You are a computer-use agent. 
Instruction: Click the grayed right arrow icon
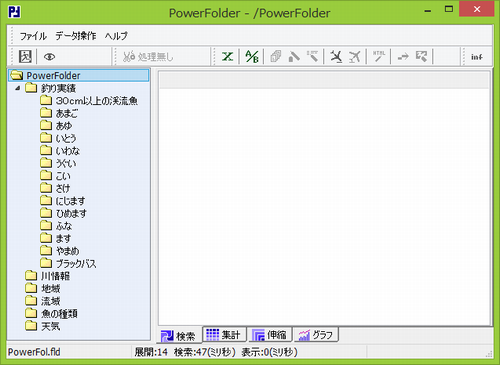coord(403,57)
